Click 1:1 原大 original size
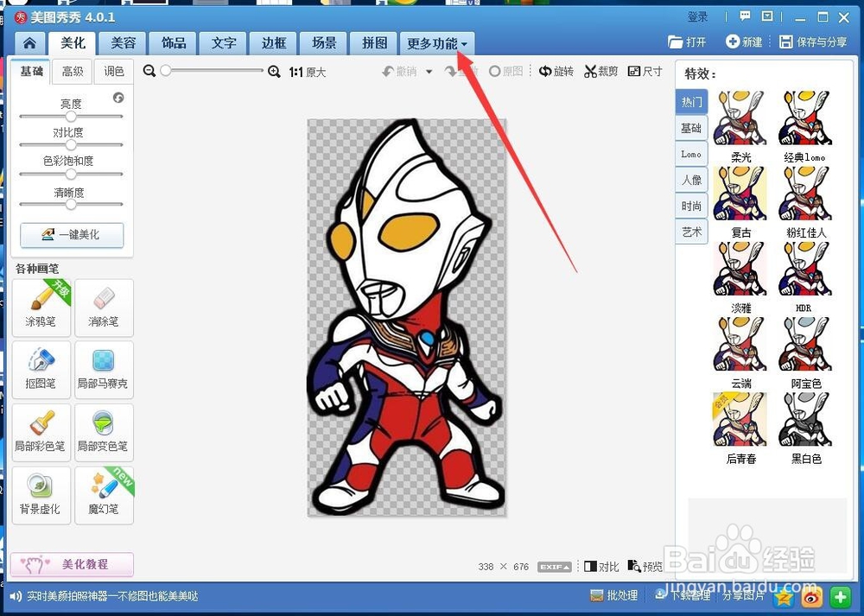This screenshot has width=864, height=616. (x=308, y=72)
